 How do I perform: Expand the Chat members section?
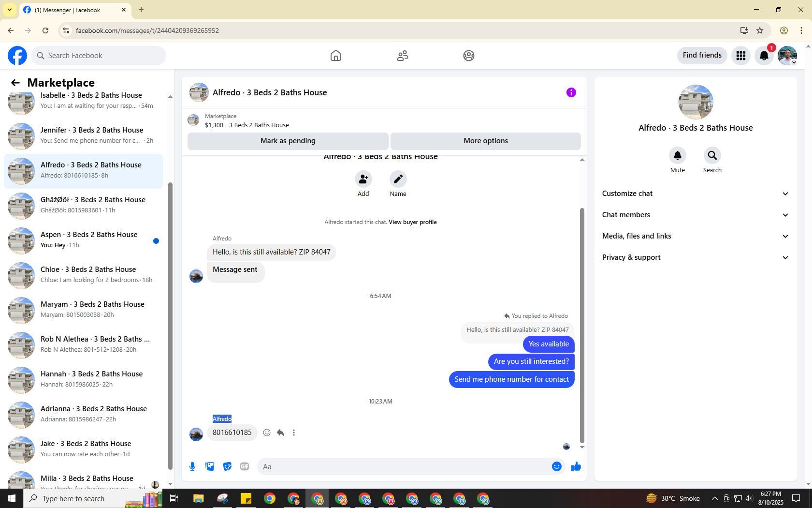click(x=696, y=215)
